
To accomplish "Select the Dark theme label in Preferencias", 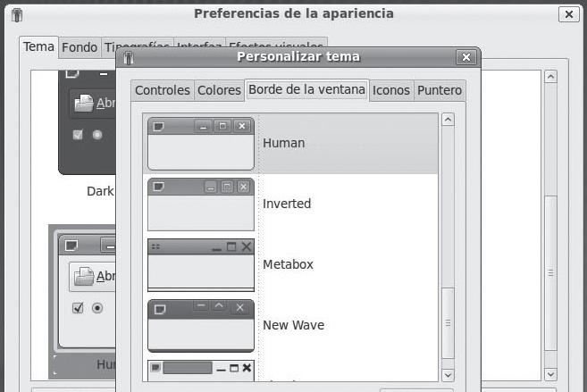I will coord(100,191).
